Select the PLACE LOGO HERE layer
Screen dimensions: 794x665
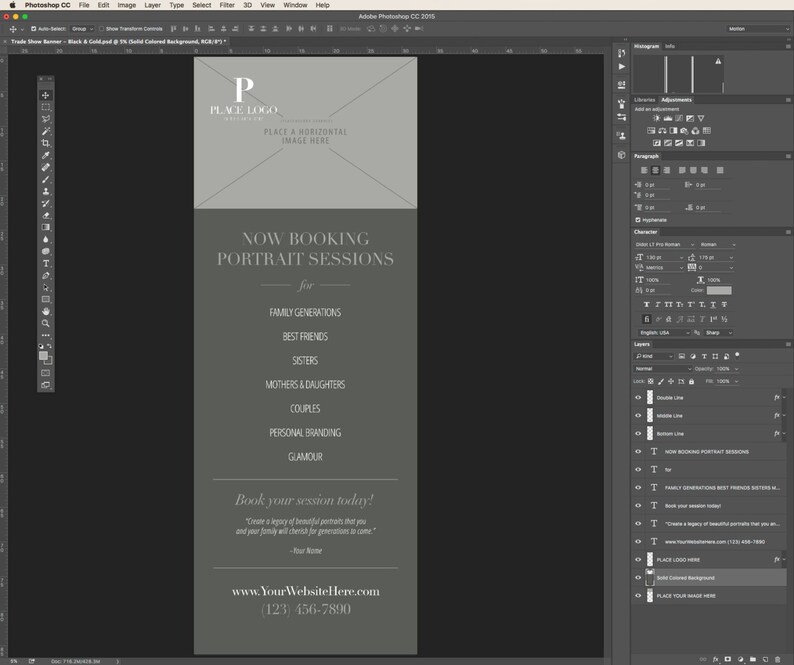[x=709, y=560]
